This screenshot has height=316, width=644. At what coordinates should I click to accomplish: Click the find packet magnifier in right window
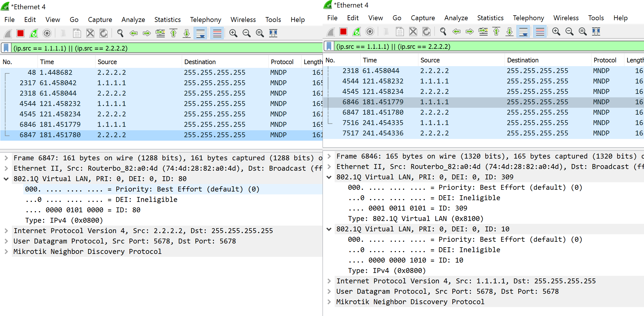click(443, 31)
